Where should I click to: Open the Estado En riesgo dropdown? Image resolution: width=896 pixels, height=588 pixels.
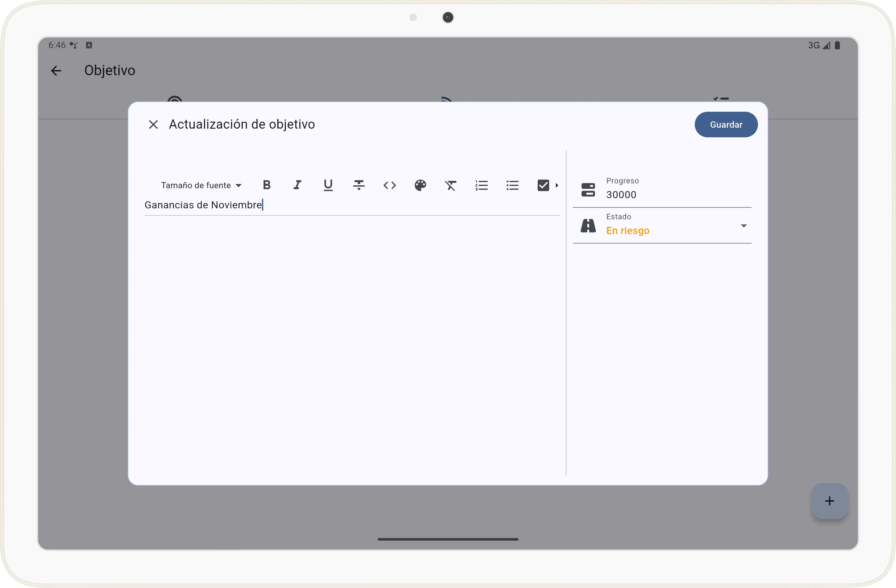[744, 226]
